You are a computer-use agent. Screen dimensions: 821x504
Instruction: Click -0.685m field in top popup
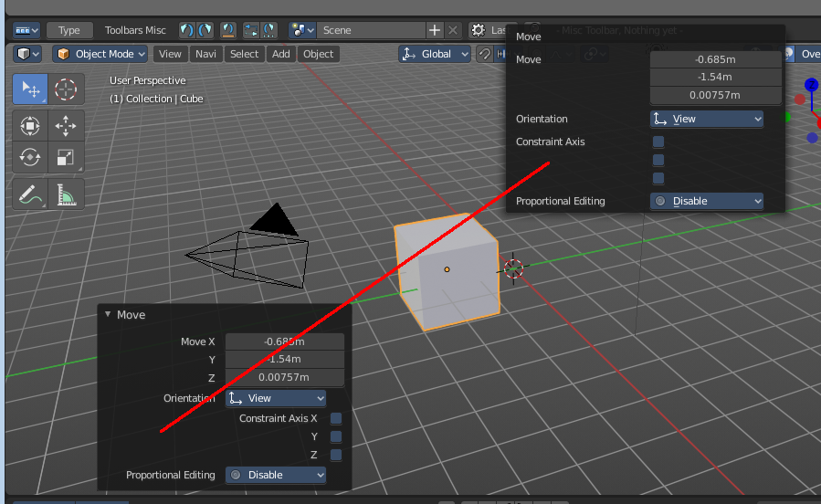(716, 59)
